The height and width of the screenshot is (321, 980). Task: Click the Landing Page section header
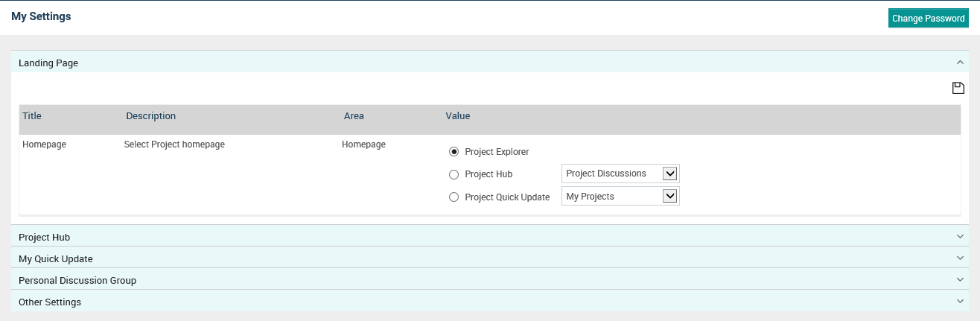(490, 63)
